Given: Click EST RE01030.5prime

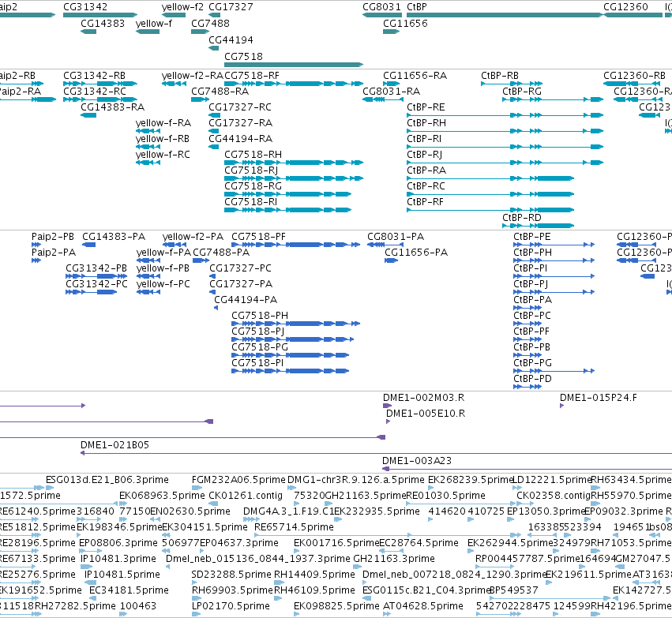Looking at the screenshot, I should point(445,496).
